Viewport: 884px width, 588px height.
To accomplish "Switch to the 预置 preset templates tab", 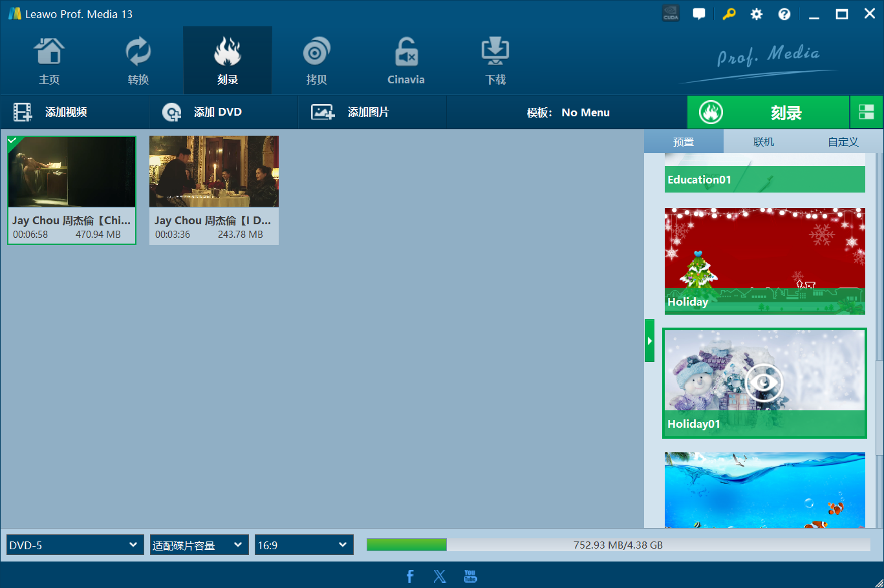I will pyautogui.click(x=684, y=142).
